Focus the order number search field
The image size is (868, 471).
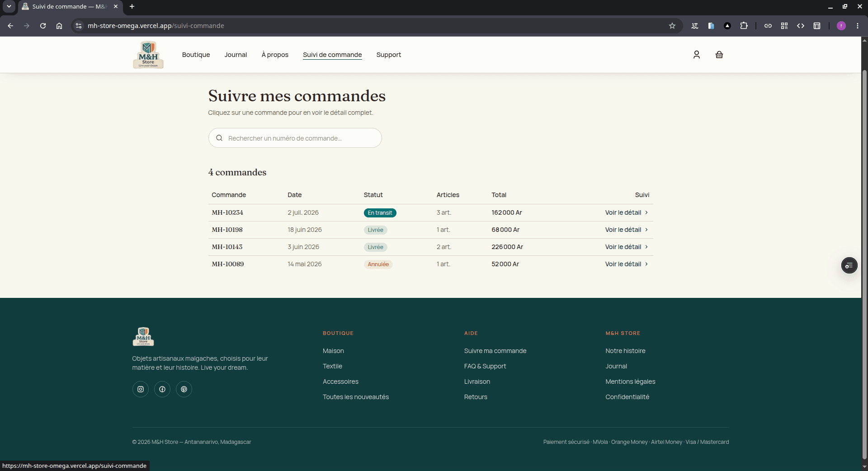[x=295, y=138]
